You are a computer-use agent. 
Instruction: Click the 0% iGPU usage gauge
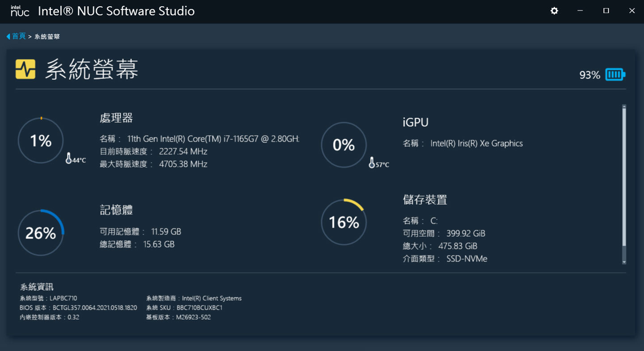[344, 145]
